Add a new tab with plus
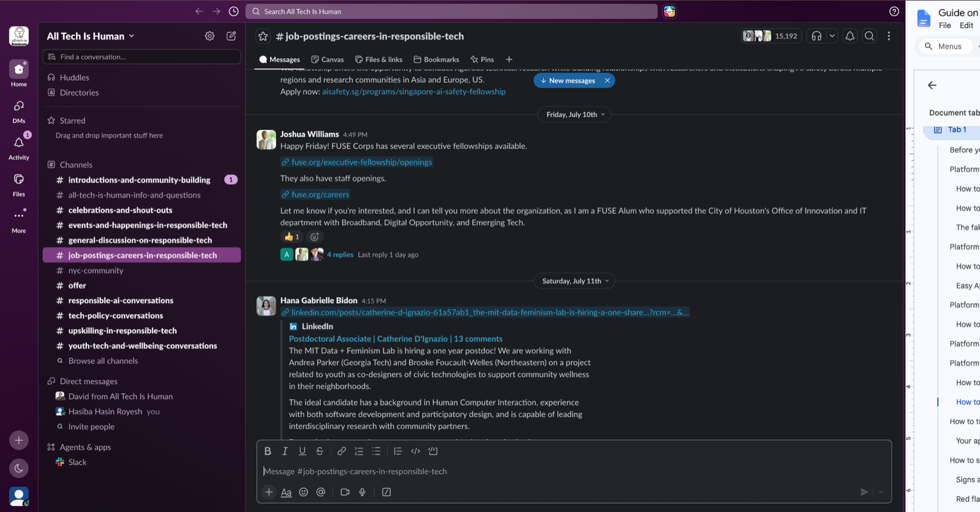The width and height of the screenshot is (980, 512). pyautogui.click(x=509, y=59)
